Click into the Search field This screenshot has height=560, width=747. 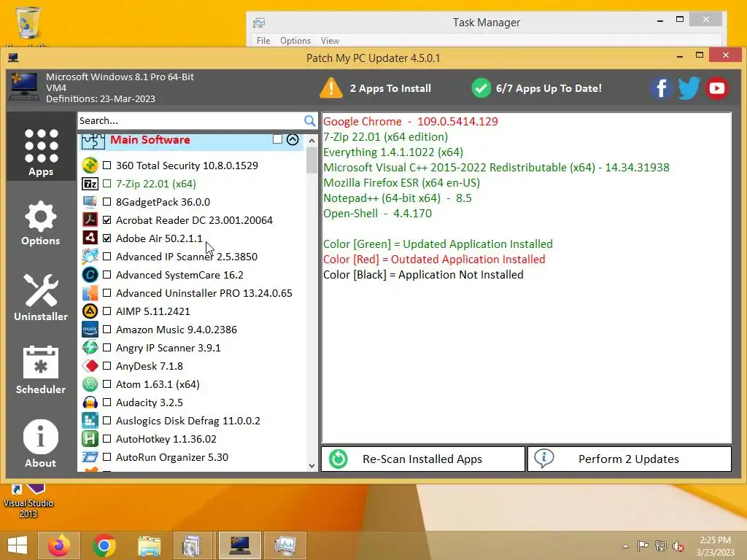[x=190, y=120]
